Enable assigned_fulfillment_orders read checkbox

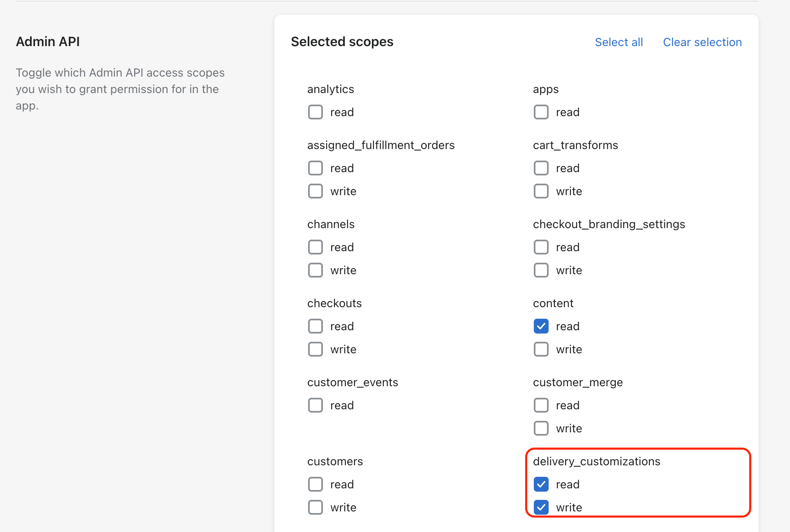[x=316, y=168]
